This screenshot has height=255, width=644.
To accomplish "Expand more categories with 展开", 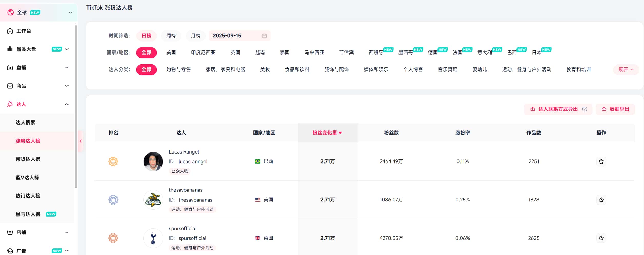I will (x=626, y=69).
